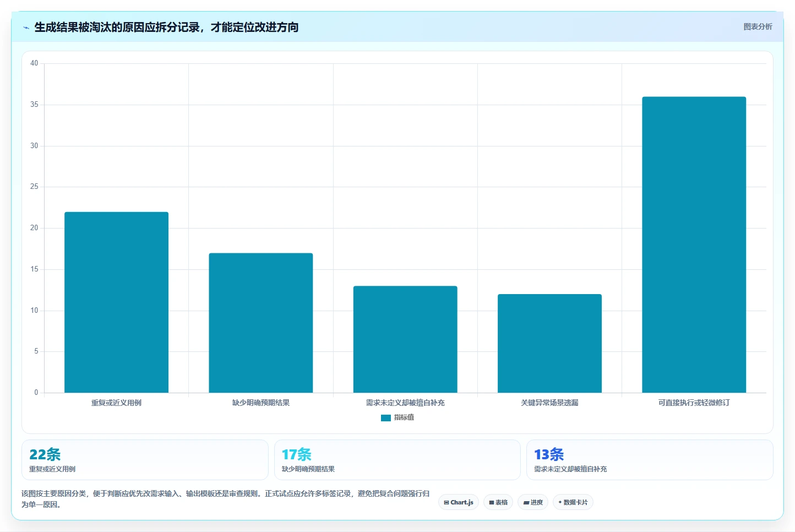Click the 关键异常场景遗漏 axis label
Image resolution: width=795 pixels, height=532 pixels.
tap(549, 403)
